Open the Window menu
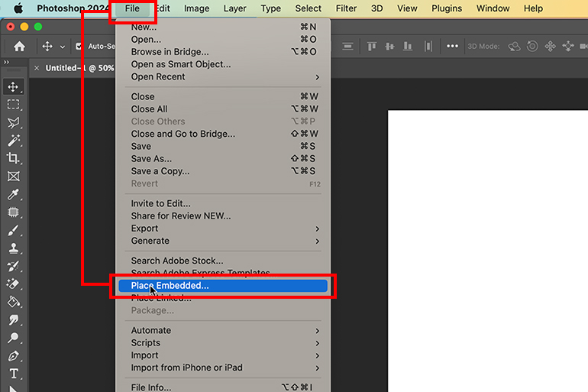588x392 pixels. pos(493,8)
